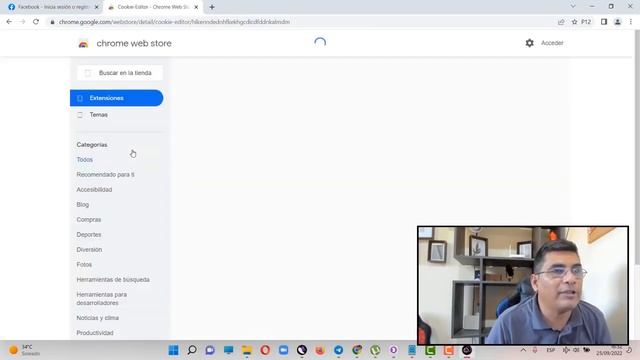Open the Chrome taskbar icon
This screenshot has width=640, height=360.
point(357,350)
